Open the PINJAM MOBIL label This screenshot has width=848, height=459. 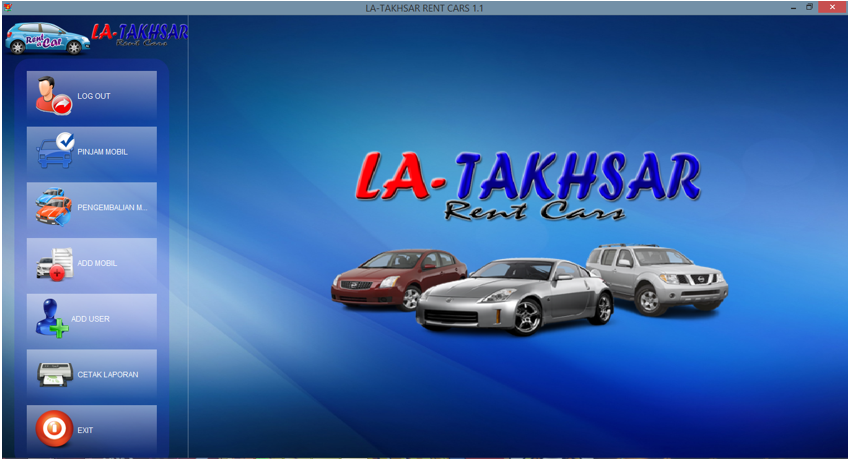102,152
